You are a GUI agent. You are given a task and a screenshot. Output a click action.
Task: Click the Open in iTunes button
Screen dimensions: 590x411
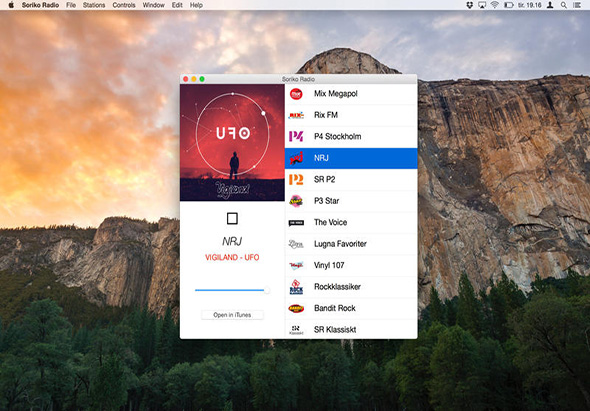[232, 315]
